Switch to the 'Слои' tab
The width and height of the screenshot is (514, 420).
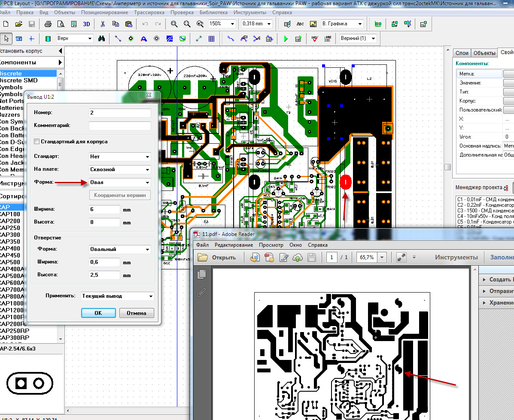point(462,53)
